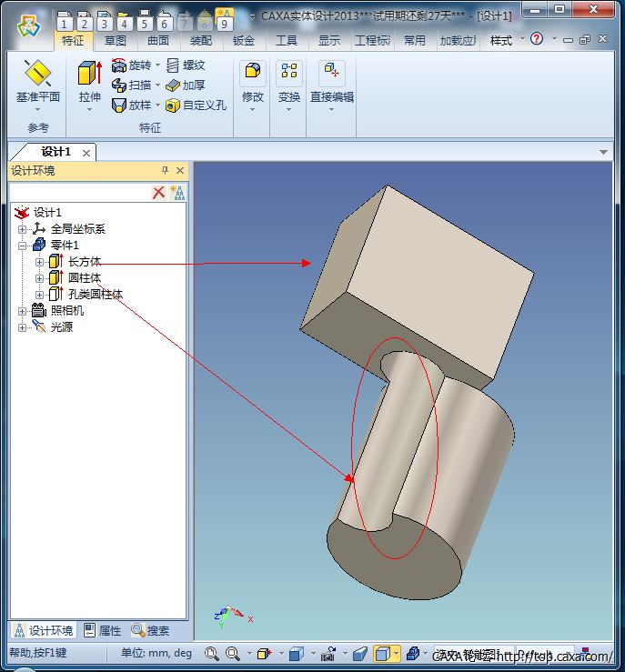625x672 pixels.
Task: Open the 修改 (Modify) tool
Action: [x=252, y=74]
